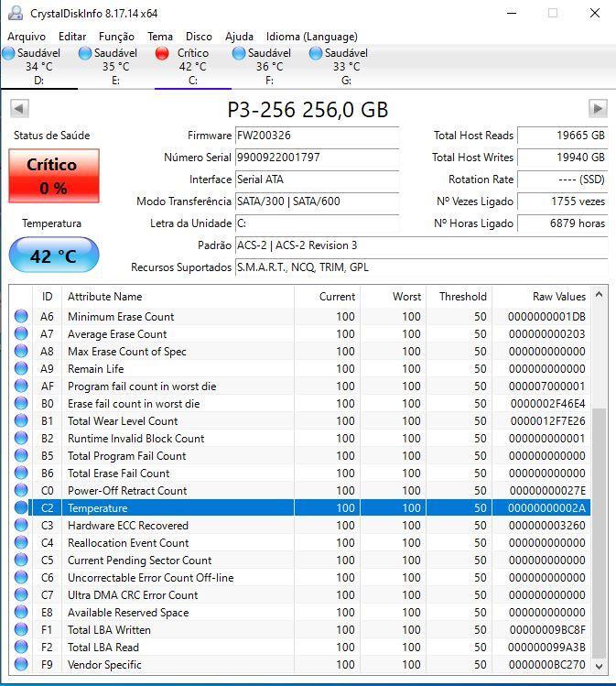Switch to drive D: tab showing 34 °C
The image size is (616, 686).
click(x=39, y=67)
